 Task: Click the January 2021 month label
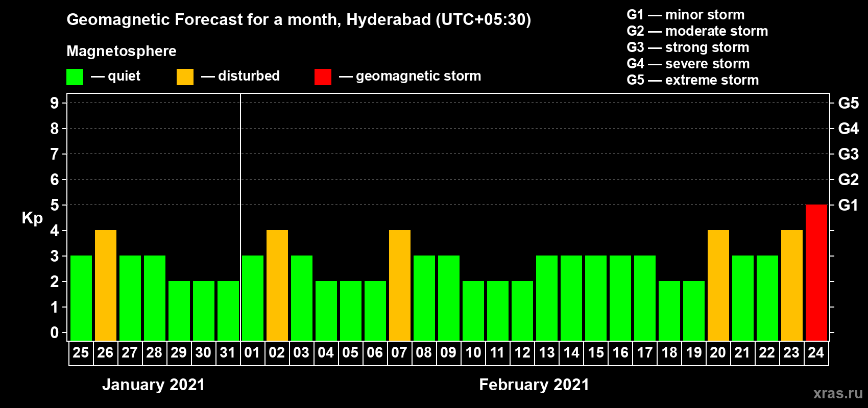click(x=153, y=385)
